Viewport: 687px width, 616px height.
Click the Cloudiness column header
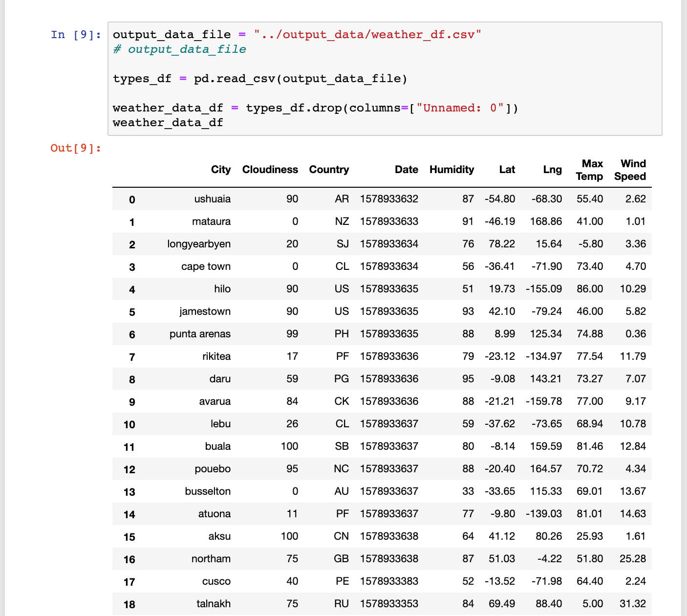pyautogui.click(x=270, y=170)
